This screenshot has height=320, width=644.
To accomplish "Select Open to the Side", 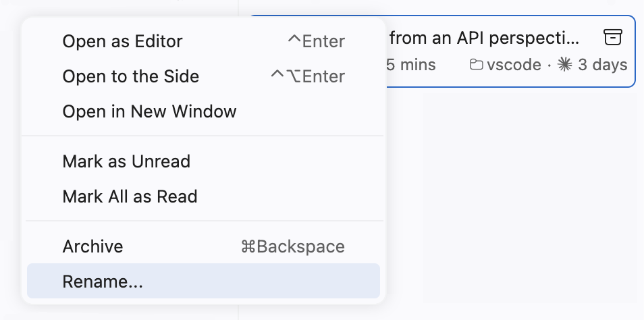I will tap(130, 76).
